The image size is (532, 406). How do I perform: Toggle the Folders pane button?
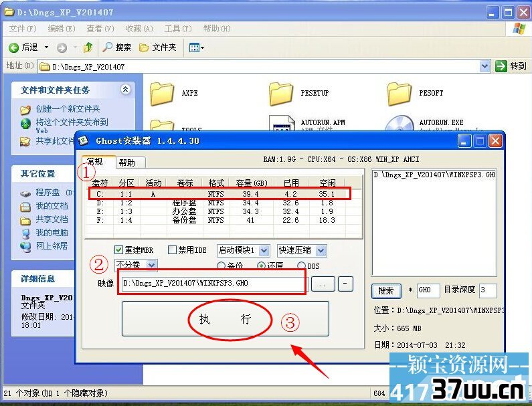[x=158, y=47]
